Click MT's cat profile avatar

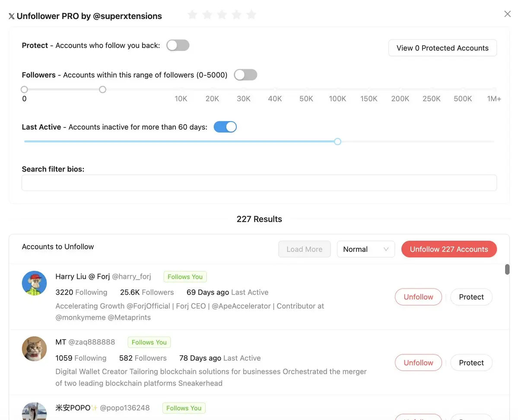point(35,349)
